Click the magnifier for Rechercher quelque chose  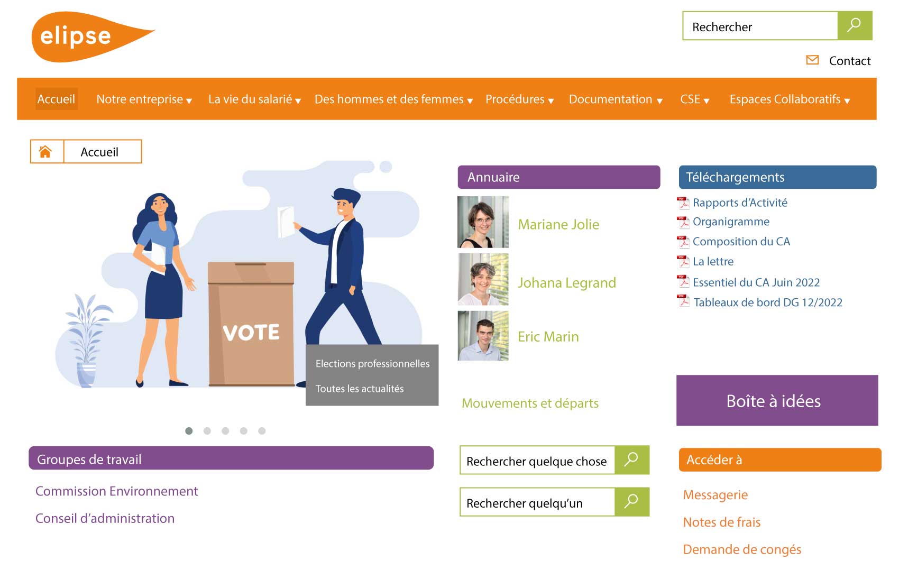[632, 461]
